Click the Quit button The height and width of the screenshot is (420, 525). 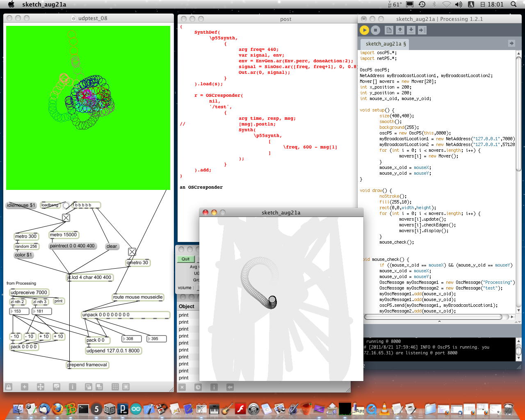[186, 259]
